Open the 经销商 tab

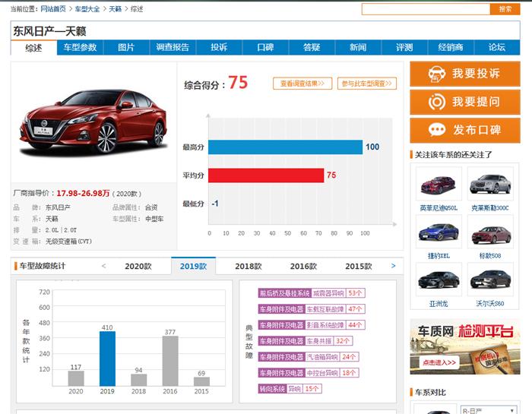[x=451, y=47]
